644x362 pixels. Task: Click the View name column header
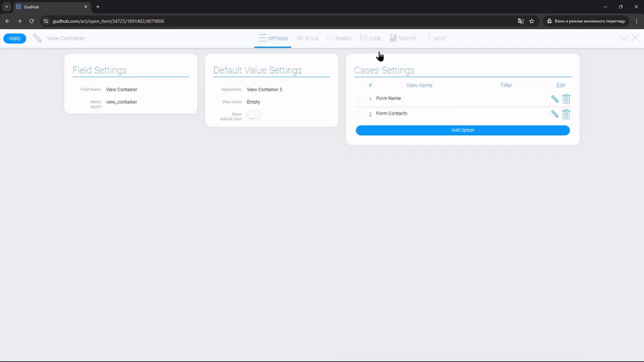(419, 85)
